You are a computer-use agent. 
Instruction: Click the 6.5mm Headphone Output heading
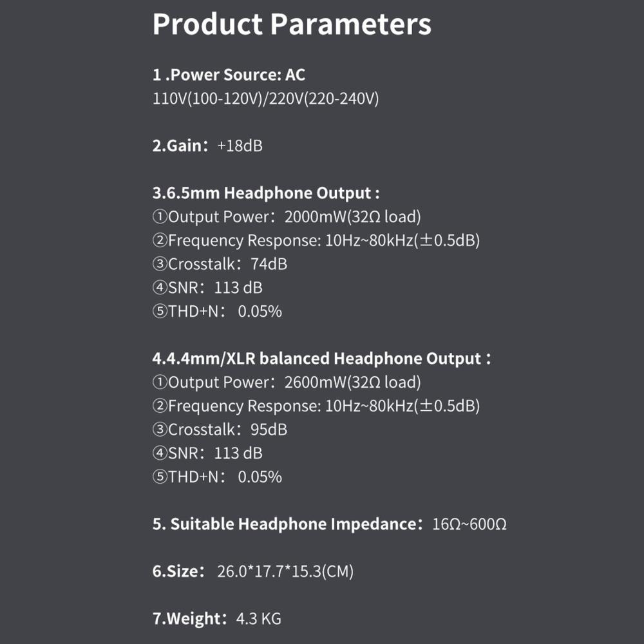click(x=266, y=193)
